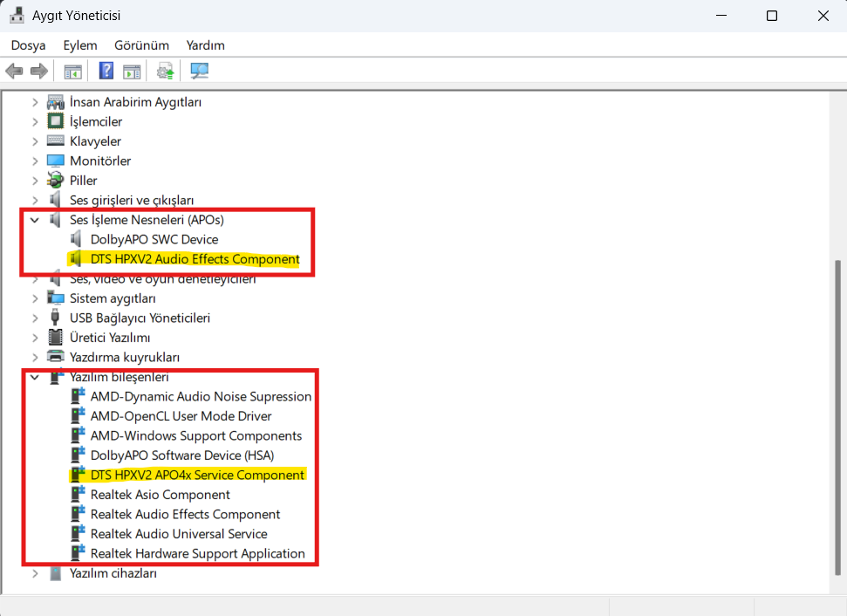The width and height of the screenshot is (847, 616).
Task: Collapse the Yazılım bileşenleri node
Action: point(35,377)
